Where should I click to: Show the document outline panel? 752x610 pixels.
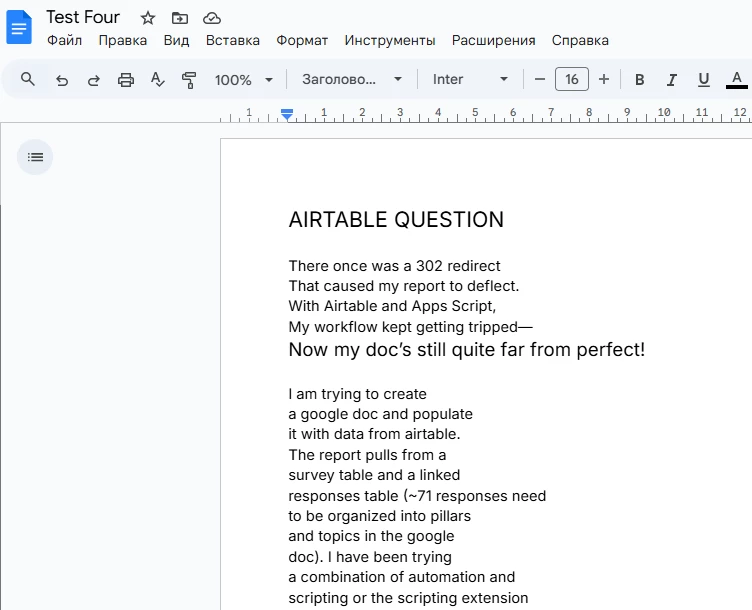(35, 157)
